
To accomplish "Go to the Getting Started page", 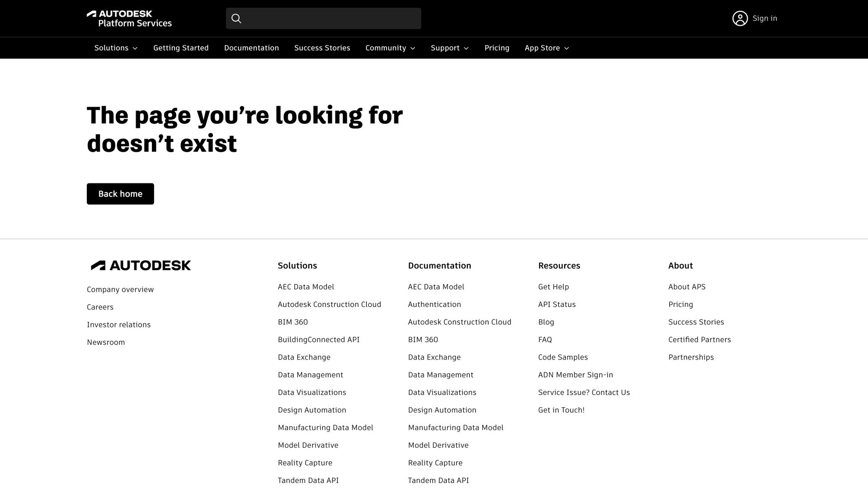I will (181, 48).
